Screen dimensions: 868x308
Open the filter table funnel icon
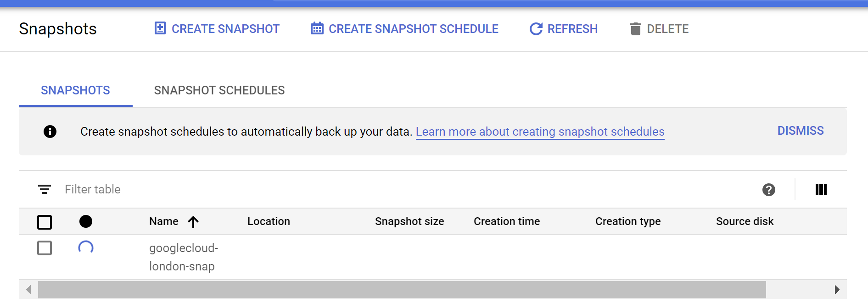click(x=44, y=189)
